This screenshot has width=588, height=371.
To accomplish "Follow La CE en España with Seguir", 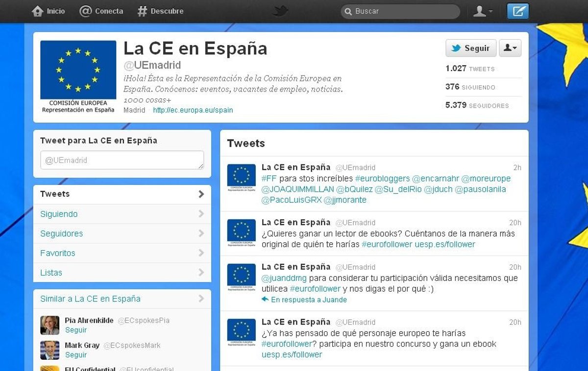I will point(470,48).
